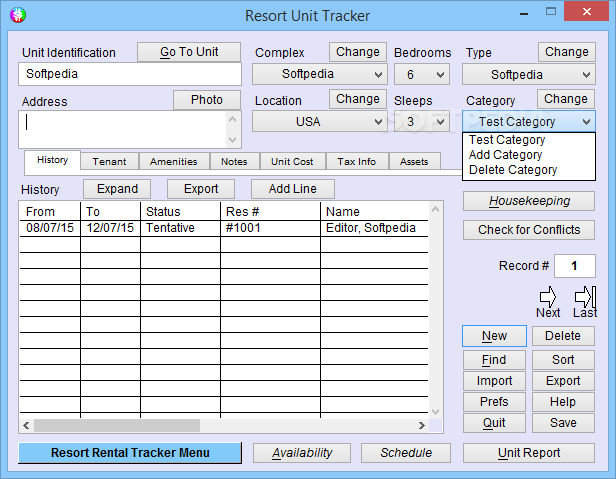Viewport: 616px width, 479px height.
Task: Quit the application
Action: [494, 423]
